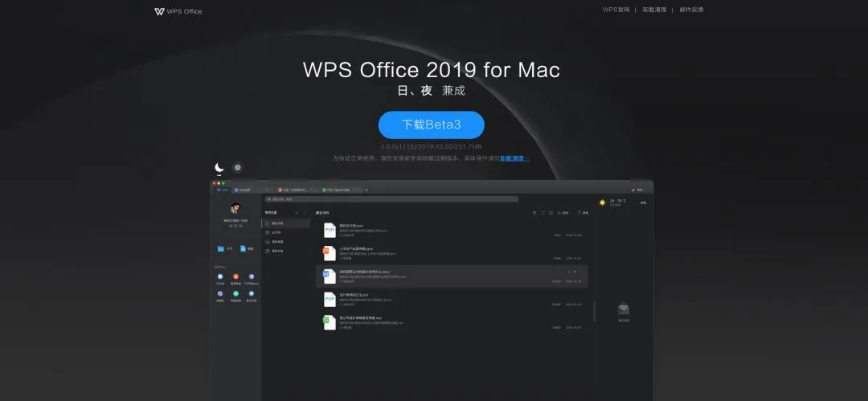Click the envelope message icon in the right panel
This screenshot has height=401, width=868.
[624, 309]
